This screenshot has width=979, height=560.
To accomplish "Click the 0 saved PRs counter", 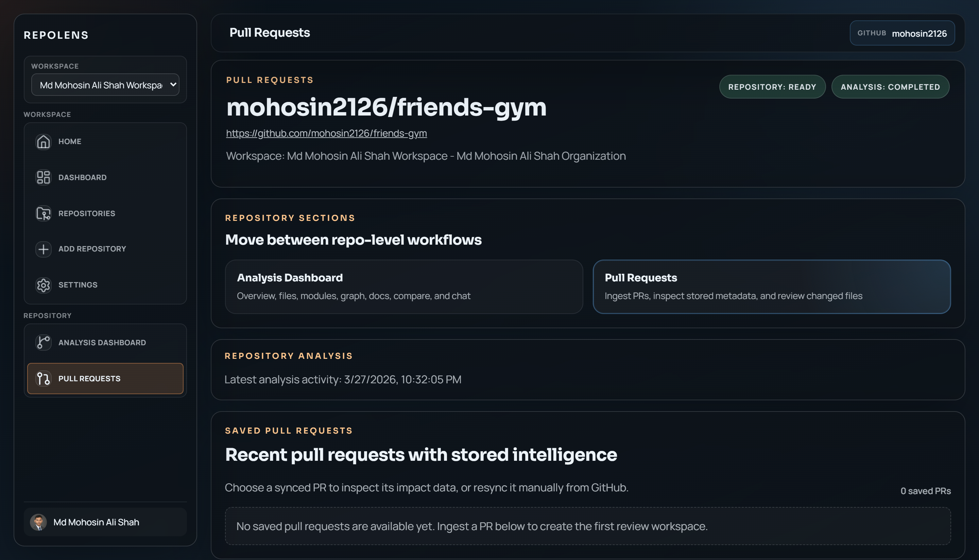I will 926,491.
